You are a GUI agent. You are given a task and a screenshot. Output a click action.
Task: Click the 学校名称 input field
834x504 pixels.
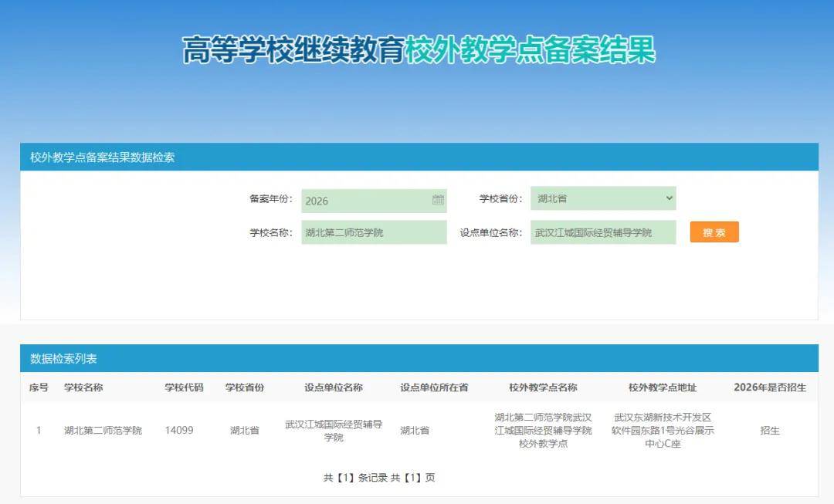[x=374, y=232]
